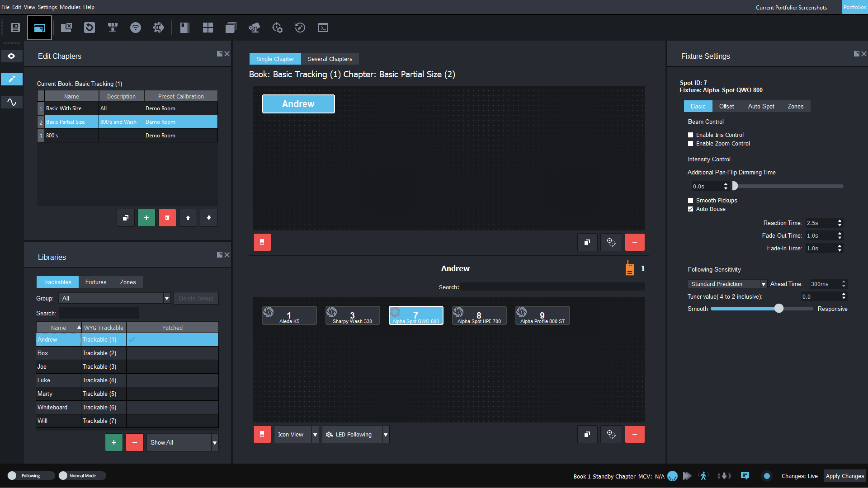Click the Apply Changes button
Screen dimensions: 868x488
[x=844, y=476]
